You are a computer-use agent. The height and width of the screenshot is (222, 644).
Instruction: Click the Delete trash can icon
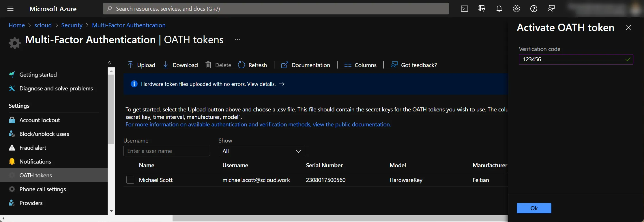point(208,65)
